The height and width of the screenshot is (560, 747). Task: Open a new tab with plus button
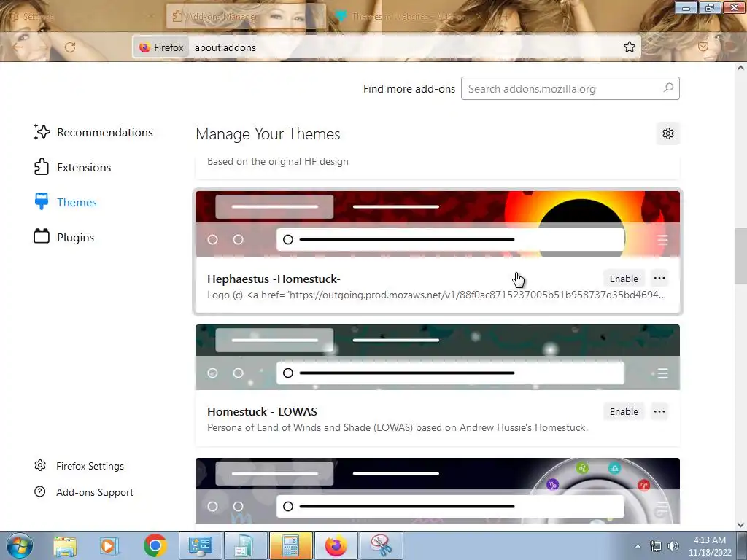tap(506, 17)
